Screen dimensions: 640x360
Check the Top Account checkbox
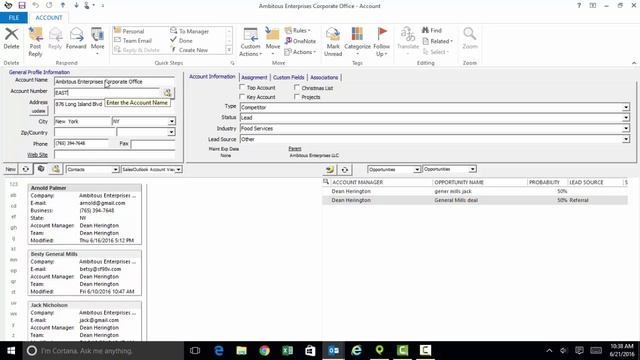tap(242, 87)
